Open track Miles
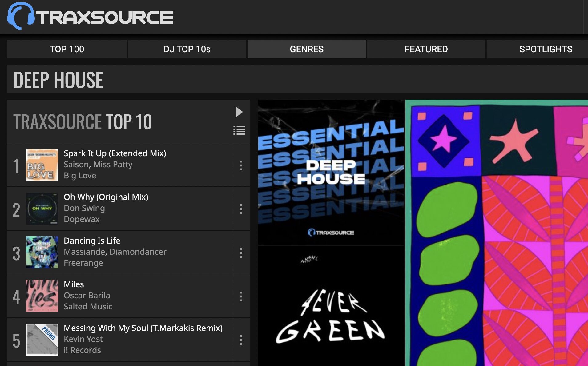Screen dimensions: 588x366 (74, 284)
